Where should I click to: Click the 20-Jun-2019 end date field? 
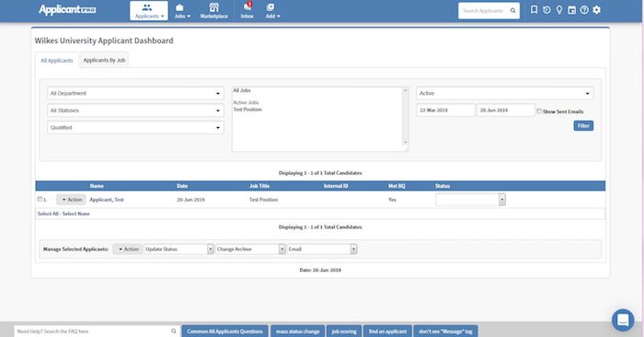pyautogui.click(x=506, y=110)
